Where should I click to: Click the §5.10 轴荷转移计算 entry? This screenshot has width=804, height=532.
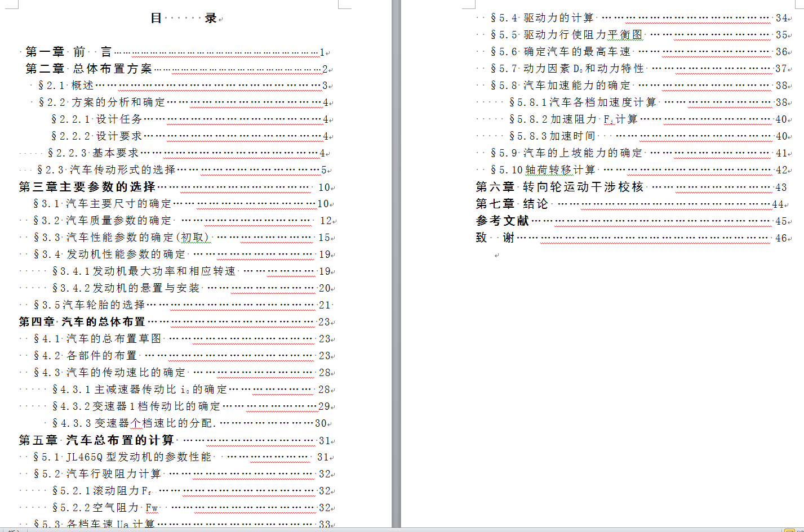[x=639, y=170]
